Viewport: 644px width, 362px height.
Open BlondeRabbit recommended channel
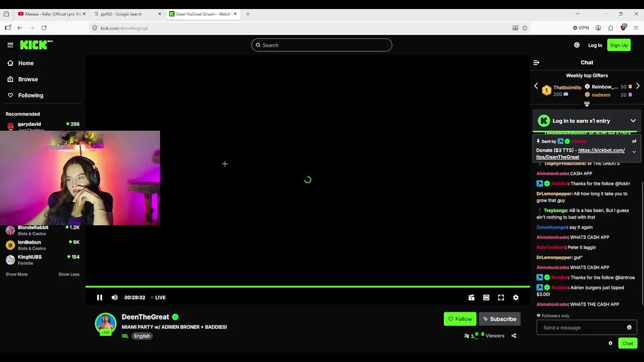(42, 231)
